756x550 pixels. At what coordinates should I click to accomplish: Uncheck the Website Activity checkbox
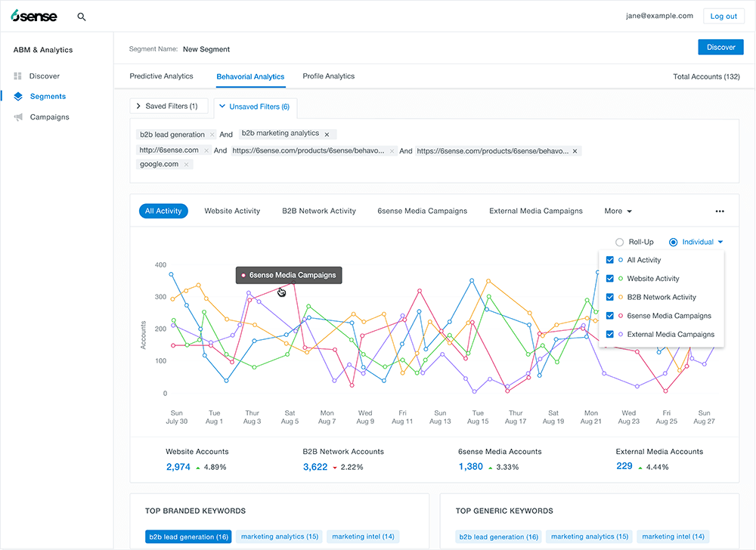(610, 278)
